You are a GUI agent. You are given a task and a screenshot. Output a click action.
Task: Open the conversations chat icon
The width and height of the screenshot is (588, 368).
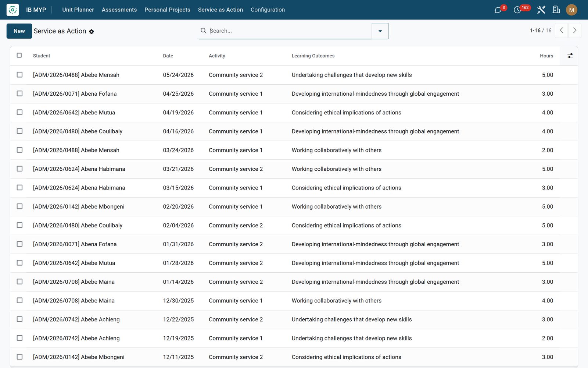point(498,10)
